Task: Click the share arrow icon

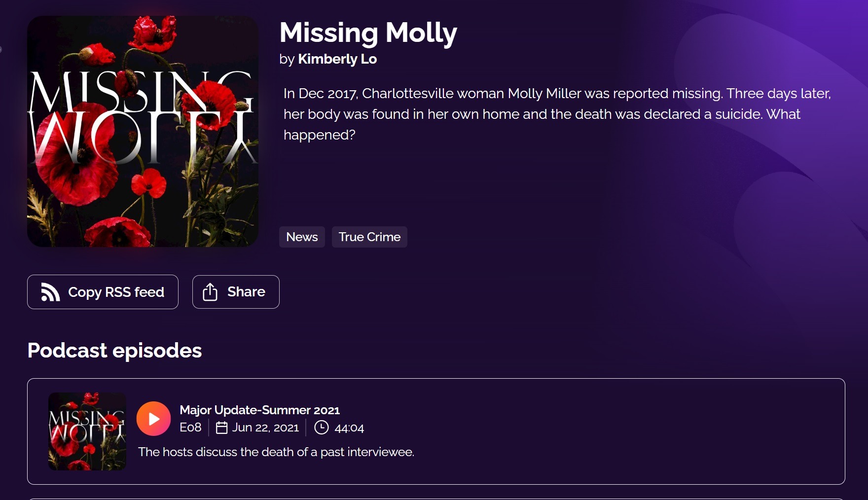Action: (210, 292)
